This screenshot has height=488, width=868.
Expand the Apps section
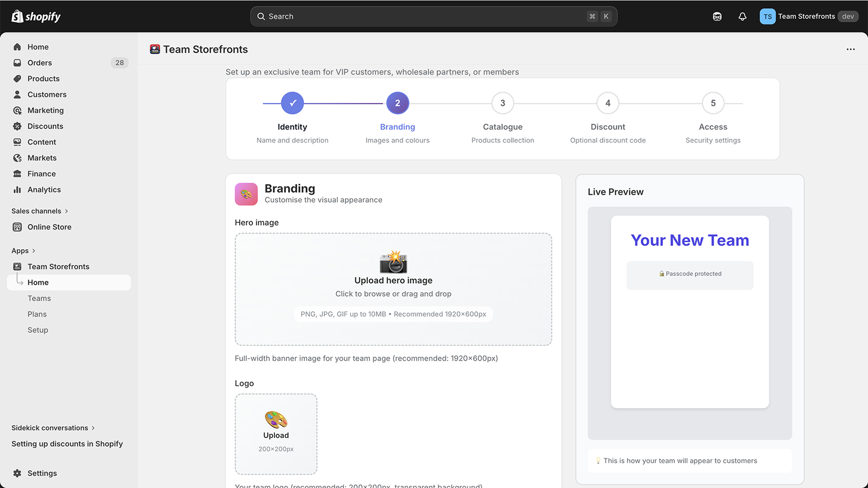pos(23,251)
